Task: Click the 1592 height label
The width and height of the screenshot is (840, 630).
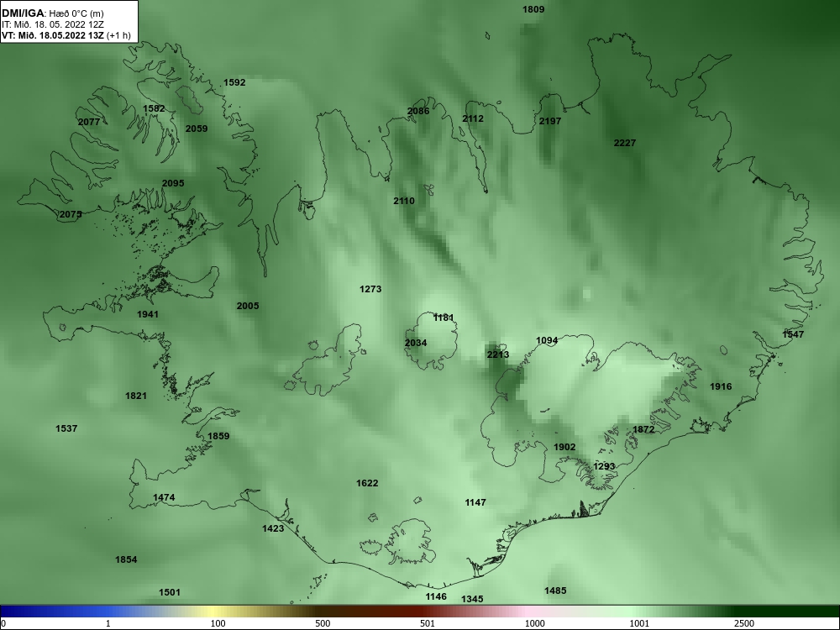Action: tap(234, 82)
